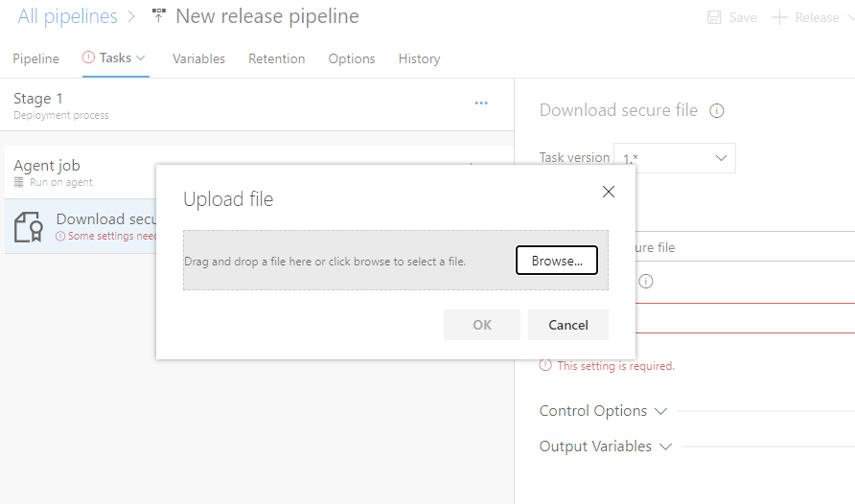Open the Task version dropdown
The height and width of the screenshot is (504, 855).
(675, 158)
